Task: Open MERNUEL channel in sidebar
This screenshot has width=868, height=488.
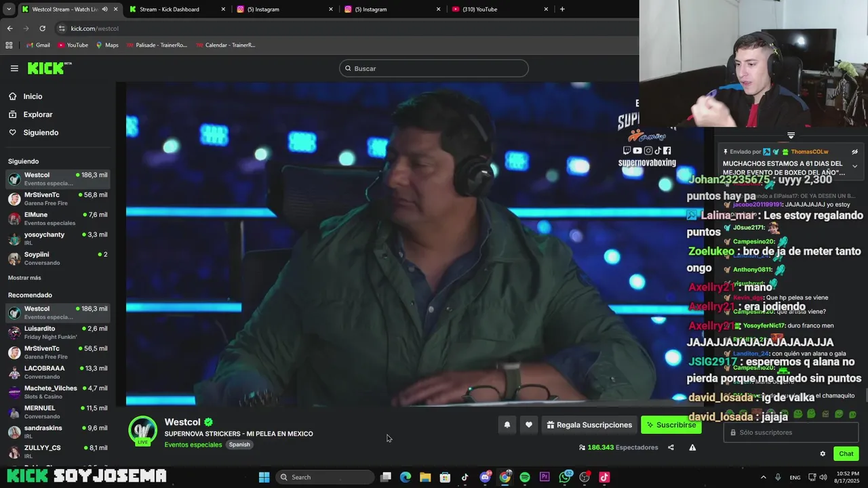Action: point(58,412)
